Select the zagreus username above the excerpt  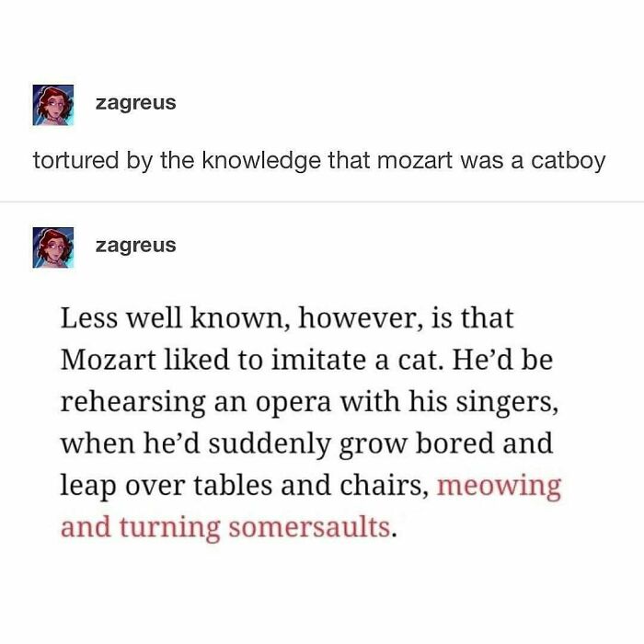tap(135, 246)
